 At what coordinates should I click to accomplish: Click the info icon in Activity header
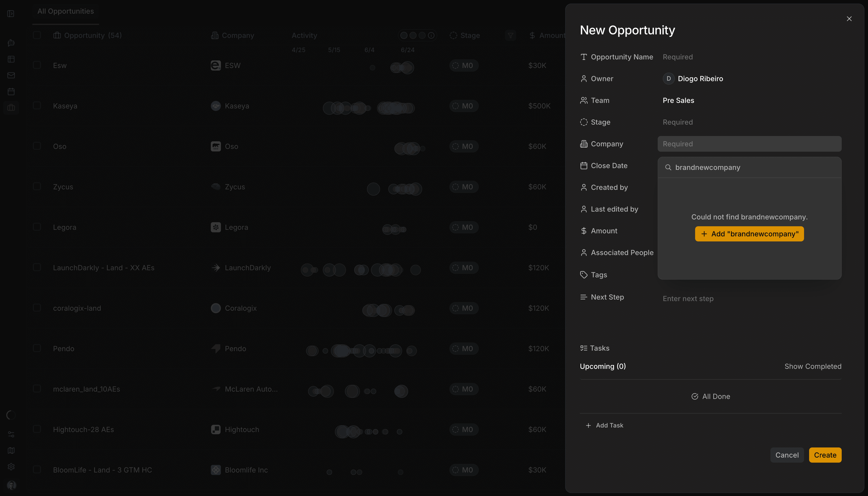431,35
